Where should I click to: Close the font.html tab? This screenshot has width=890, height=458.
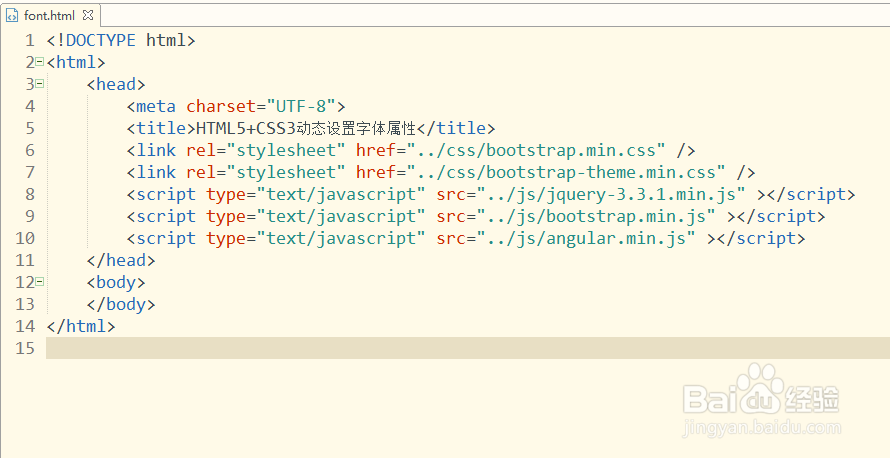click(x=87, y=15)
